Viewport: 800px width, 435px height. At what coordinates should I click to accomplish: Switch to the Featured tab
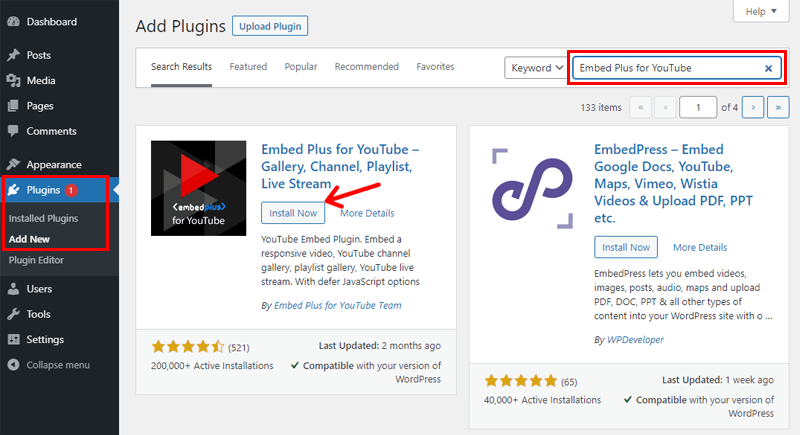(248, 67)
